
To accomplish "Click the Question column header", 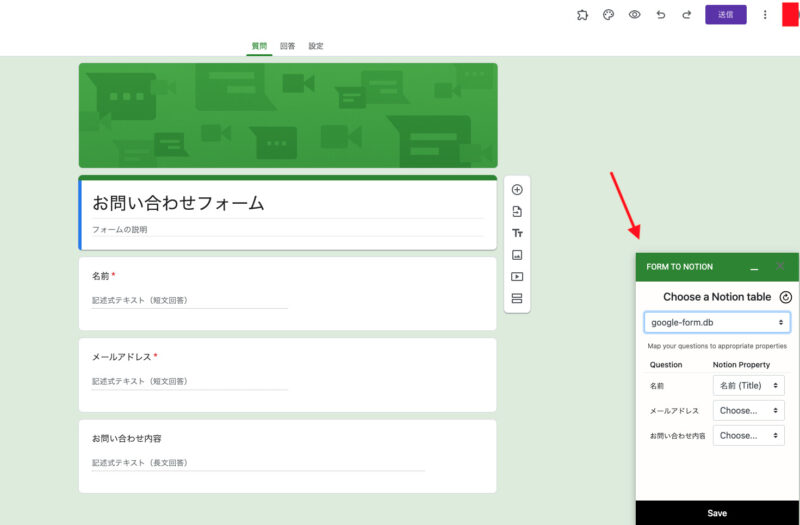I will coord(666,365).
